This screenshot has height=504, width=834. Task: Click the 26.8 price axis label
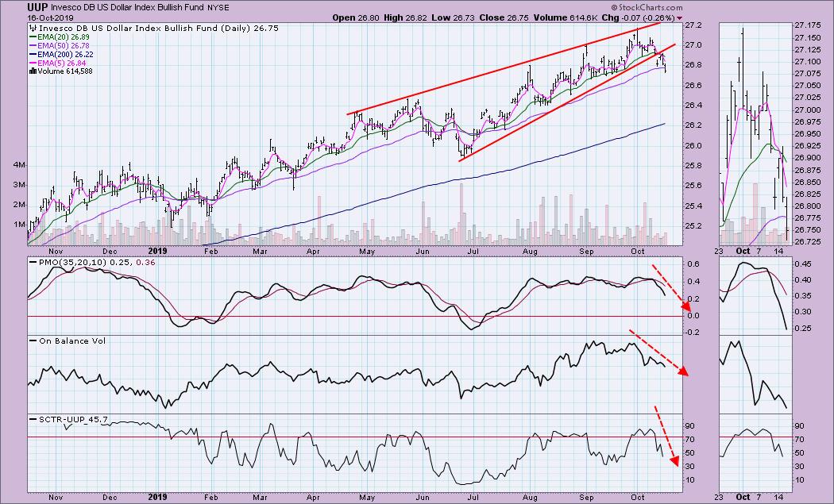point(693,65)
